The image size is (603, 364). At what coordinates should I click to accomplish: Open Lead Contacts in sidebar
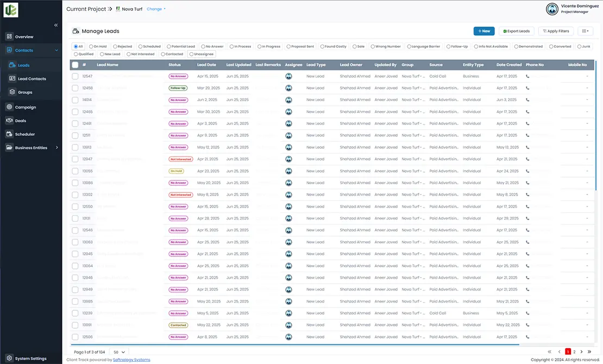32,79
